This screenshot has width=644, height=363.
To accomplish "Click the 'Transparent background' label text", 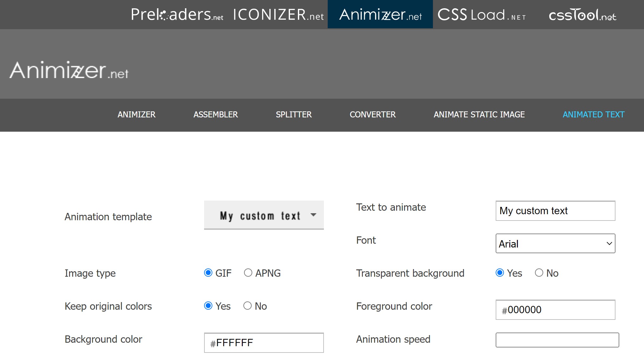I will [x=410, y=273].
